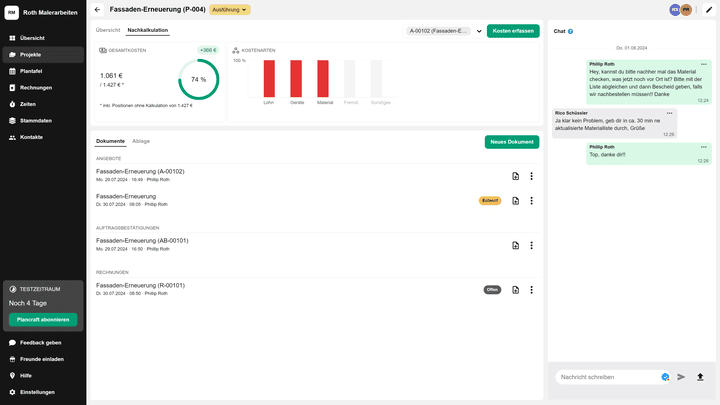This screenshot has width=720, height=405.
Task: Click the Neues Dokument button
Action: coord(511,142)
